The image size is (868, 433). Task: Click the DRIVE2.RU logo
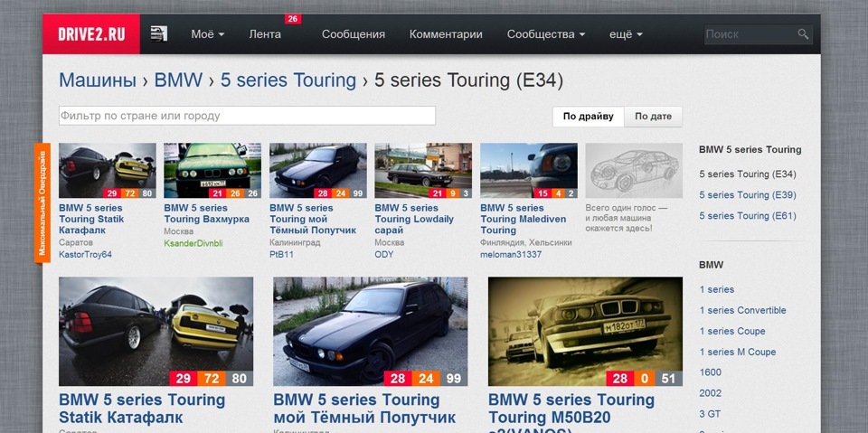point(91,34)
